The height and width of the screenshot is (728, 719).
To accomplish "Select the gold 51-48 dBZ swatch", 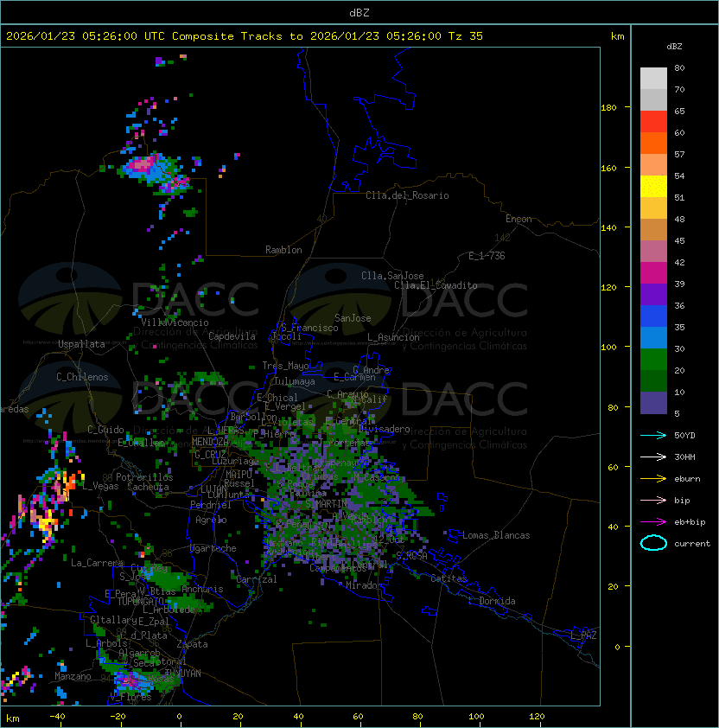I will pyautogui.click(x=653, y=208).
